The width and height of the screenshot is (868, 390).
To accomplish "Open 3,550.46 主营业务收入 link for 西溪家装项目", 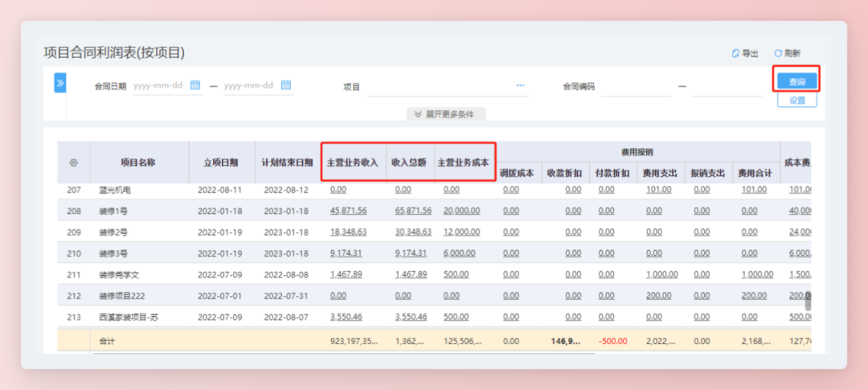I will [x=346, y=317].
